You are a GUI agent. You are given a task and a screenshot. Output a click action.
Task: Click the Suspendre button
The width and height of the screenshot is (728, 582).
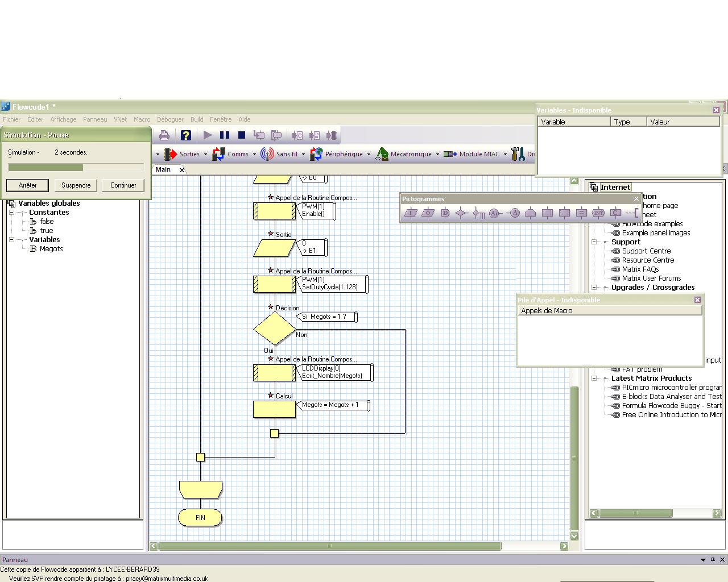(76, 185)
